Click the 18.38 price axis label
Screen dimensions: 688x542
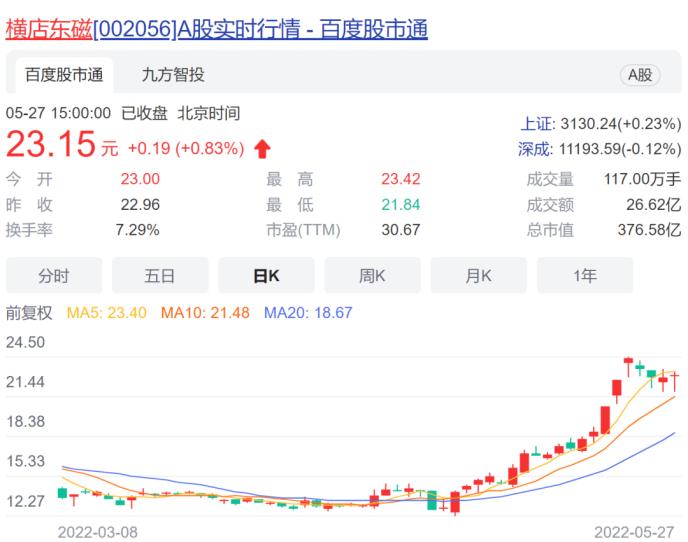(x=25, y=422)
